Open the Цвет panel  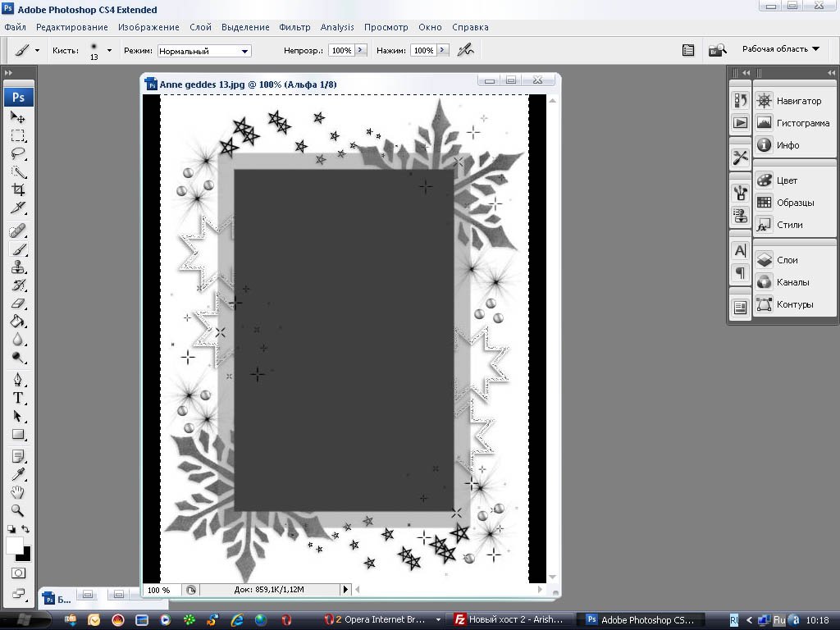pyautogui.click(x=794, y=180)
